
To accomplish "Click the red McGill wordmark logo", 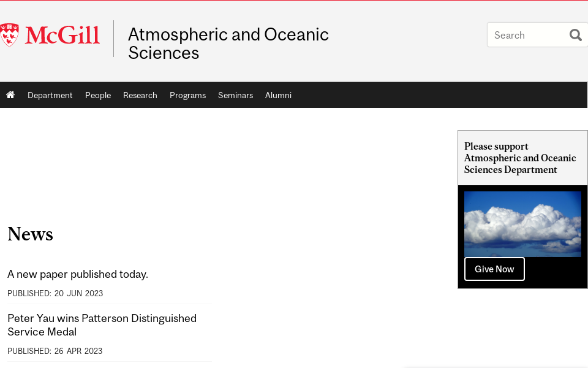I will [61, 35].
